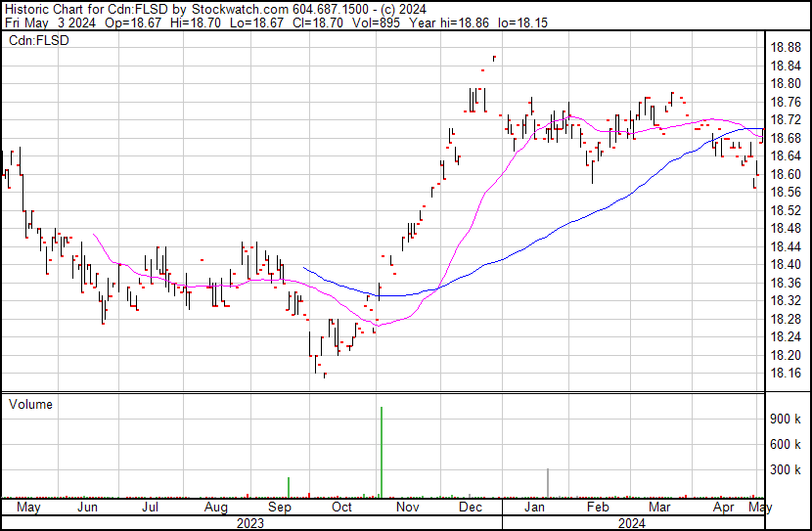Click the 18.88 price axis label
812x531 pixels.
click(x=787, y=47)
